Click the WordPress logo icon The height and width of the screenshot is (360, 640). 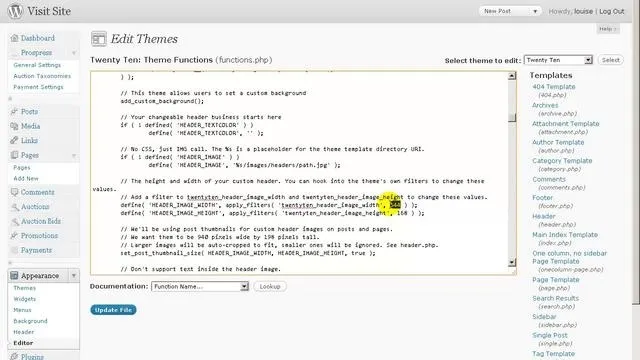pos(16,11)
